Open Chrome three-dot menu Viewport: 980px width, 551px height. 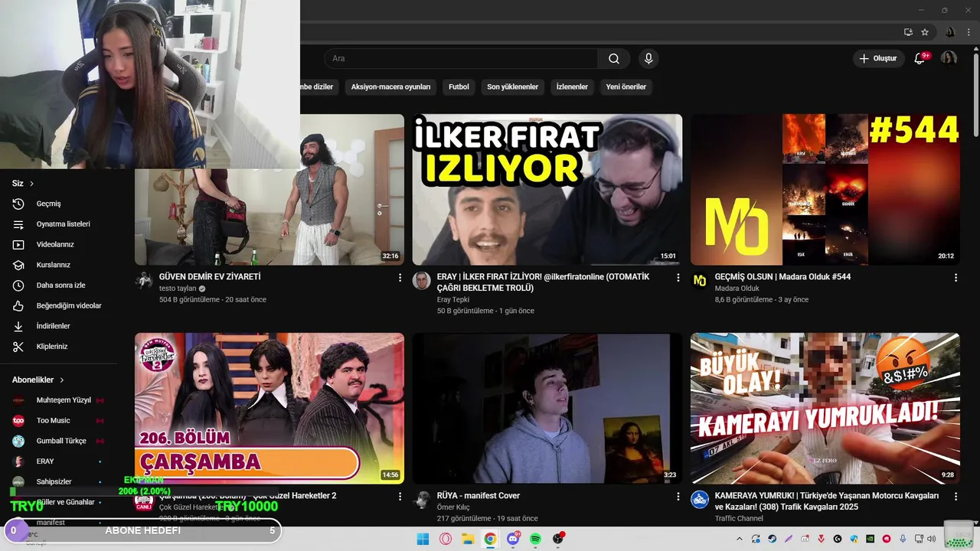969,32
